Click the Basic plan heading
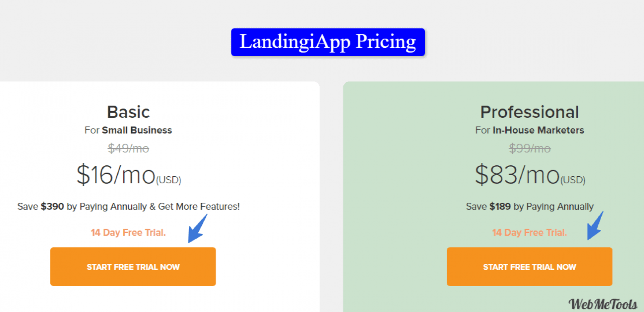 pyautogui.click(x=128, y=112)
